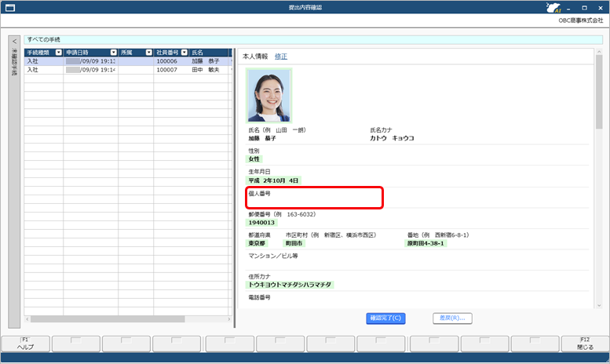Open the 申請日時 column filter dropdown
Image resolution: width=610 pixels, height=364 pixels.
pos(113,53)
